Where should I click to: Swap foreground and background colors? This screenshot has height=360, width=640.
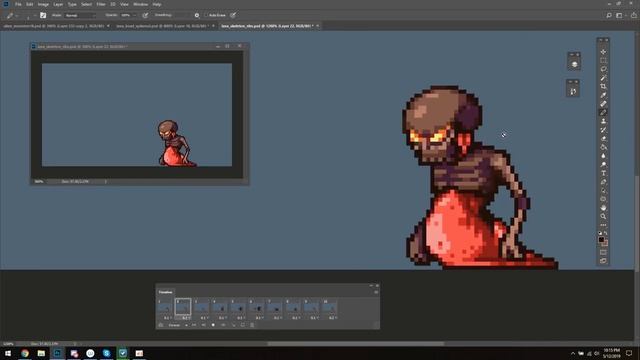pyautogui.click(x=606, y=233)
